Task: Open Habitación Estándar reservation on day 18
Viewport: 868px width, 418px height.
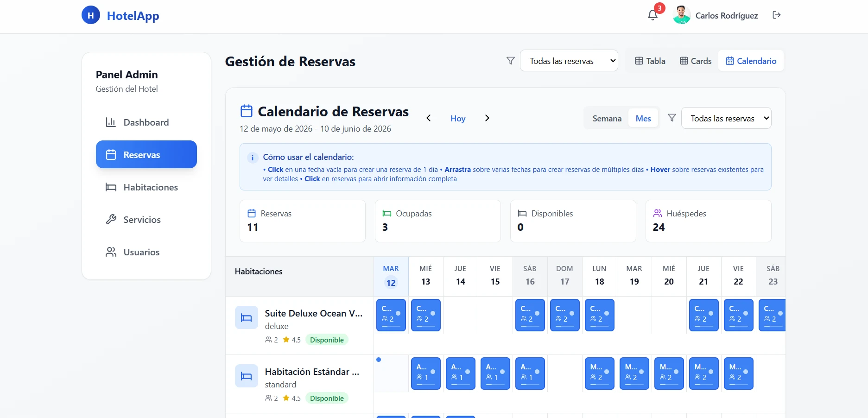Action: pyautogui.click(x=600, y=374)
